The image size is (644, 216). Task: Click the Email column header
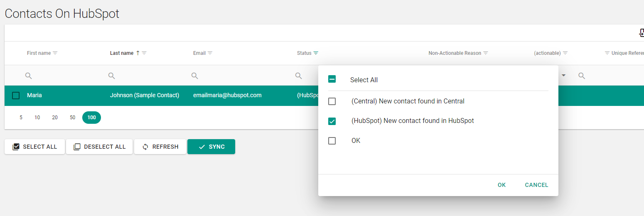tap(199, 53)
